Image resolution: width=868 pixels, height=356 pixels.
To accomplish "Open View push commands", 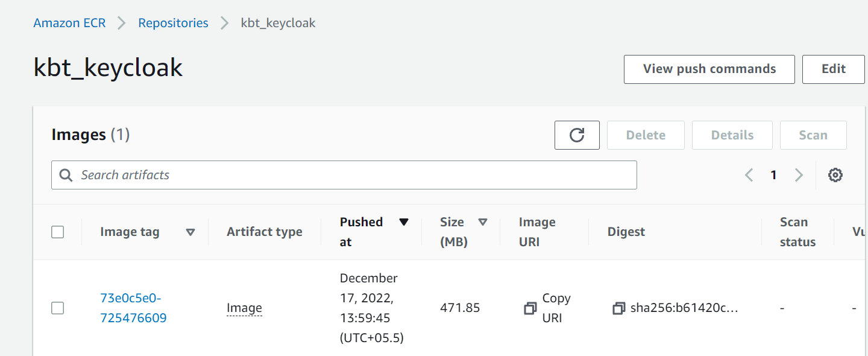I will (709, 69).
